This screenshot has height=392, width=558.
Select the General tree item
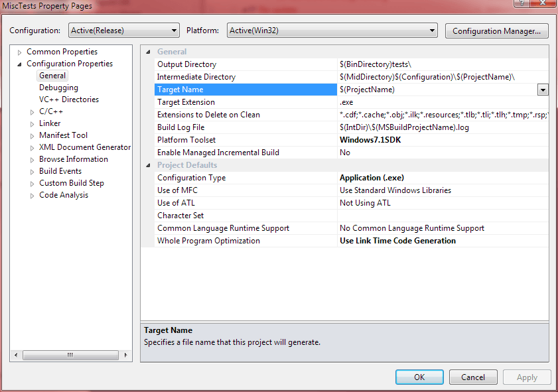(x=52, y=76)
